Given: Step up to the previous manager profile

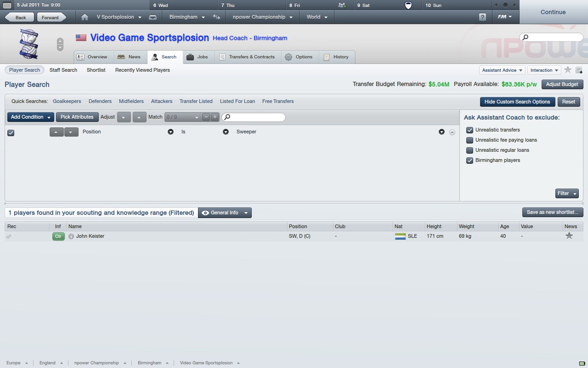Looking at the screenshot, I should click(60, 41).
